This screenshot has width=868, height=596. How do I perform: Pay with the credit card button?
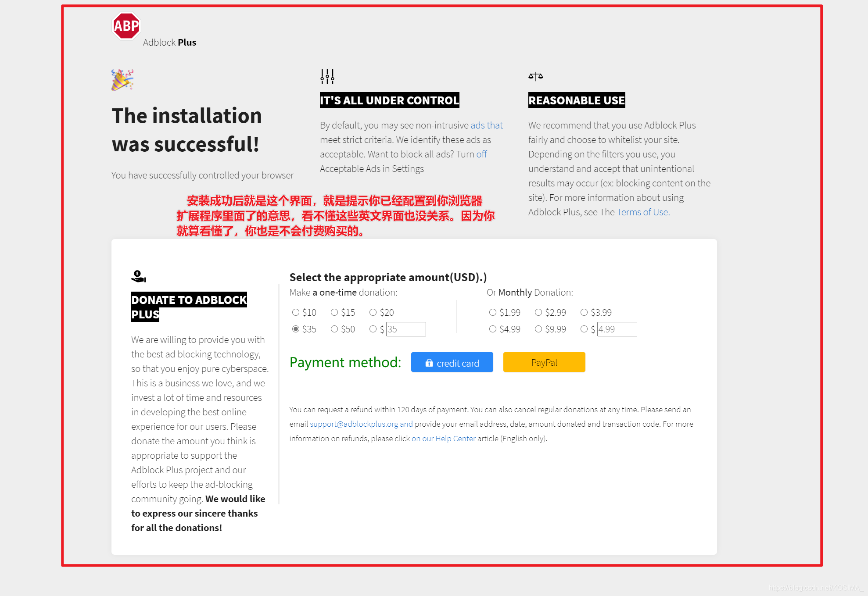pos(452,362)
